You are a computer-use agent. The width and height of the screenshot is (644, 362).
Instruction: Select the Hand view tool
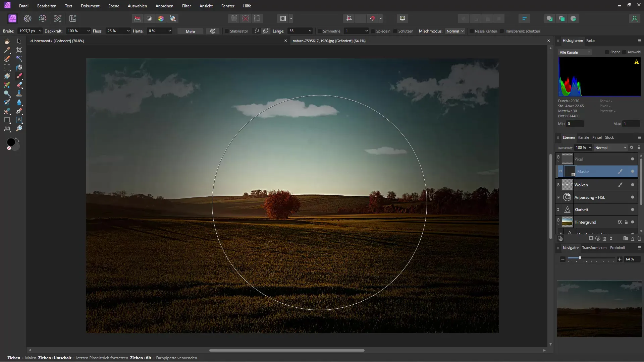tap(7, 41)
